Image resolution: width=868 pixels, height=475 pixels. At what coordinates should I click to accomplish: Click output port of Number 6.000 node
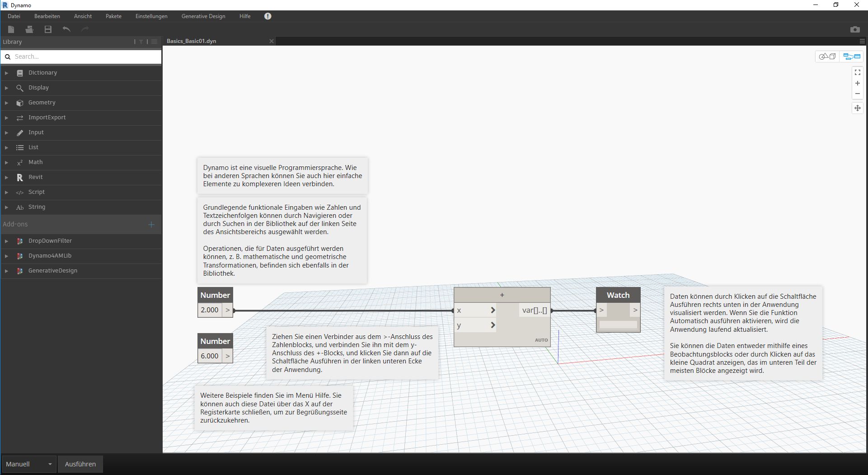pyautogui.click(x=227, y=356)
